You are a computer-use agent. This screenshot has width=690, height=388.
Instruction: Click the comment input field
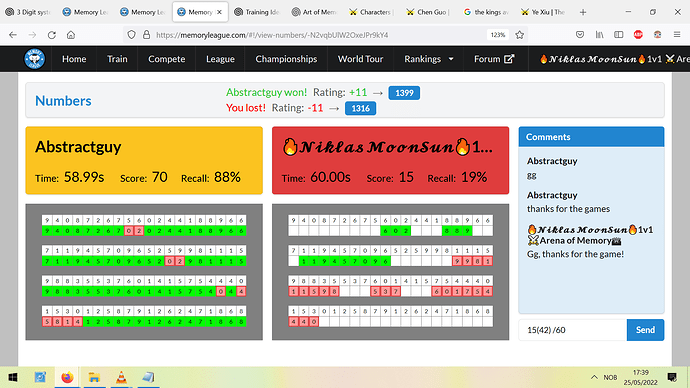pyautogui.click(x=573, y=330)
